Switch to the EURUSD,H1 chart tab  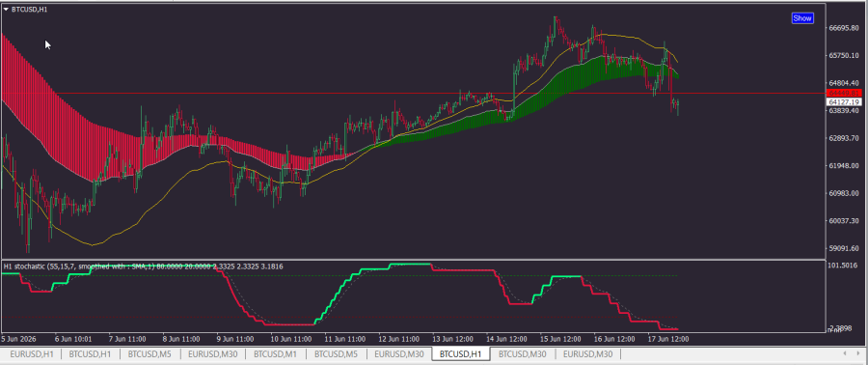click(x=31, y=354)
